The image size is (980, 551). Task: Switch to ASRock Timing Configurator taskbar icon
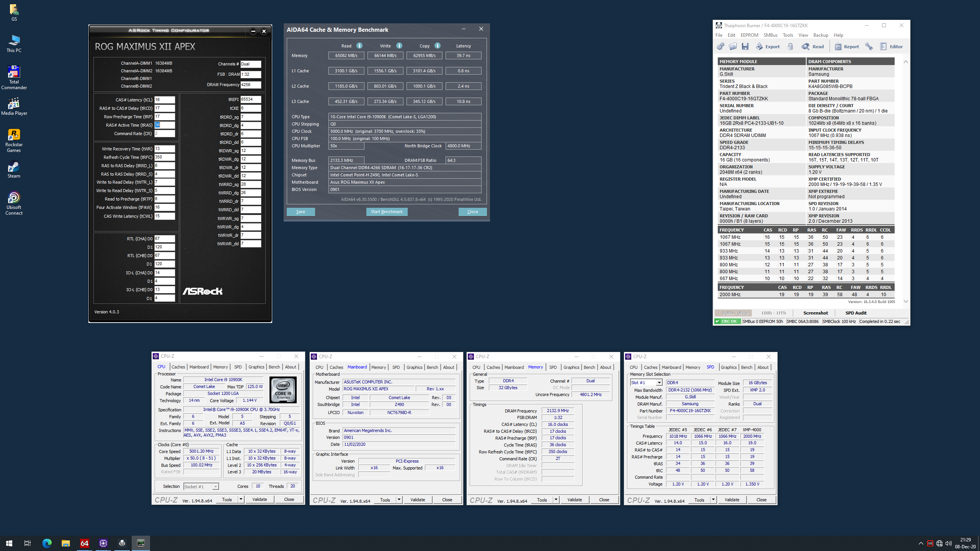(x=140, y=543)
